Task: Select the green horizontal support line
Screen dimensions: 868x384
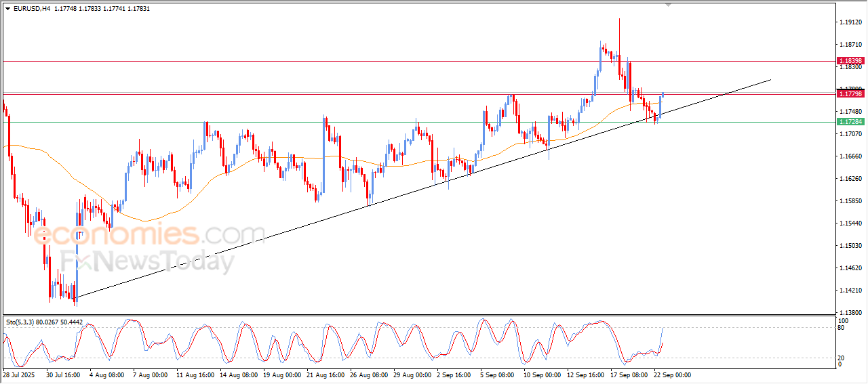Action: [418, 122]
